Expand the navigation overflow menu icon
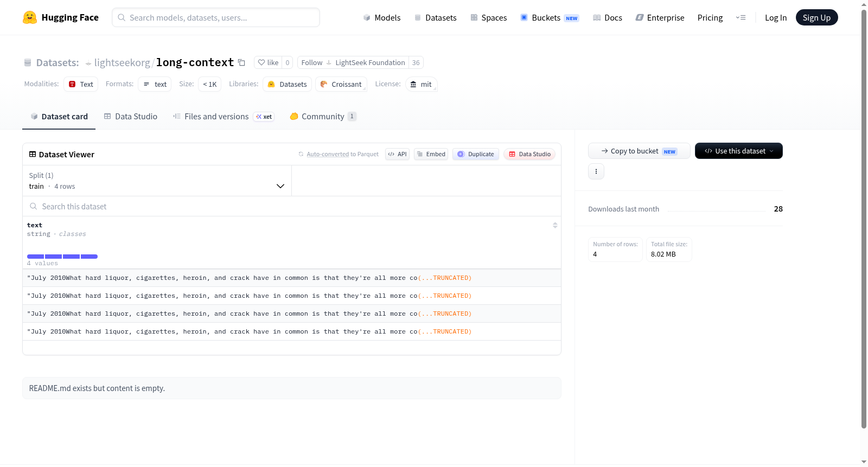This screenshot has width=868, height=467. tap(741, 17)
